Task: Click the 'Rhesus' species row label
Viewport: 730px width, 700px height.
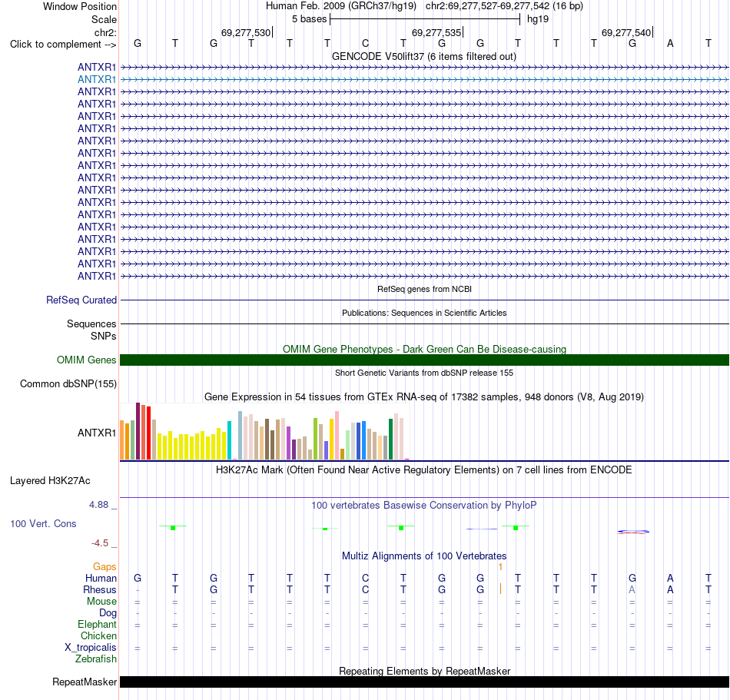Action: [100, 589]
